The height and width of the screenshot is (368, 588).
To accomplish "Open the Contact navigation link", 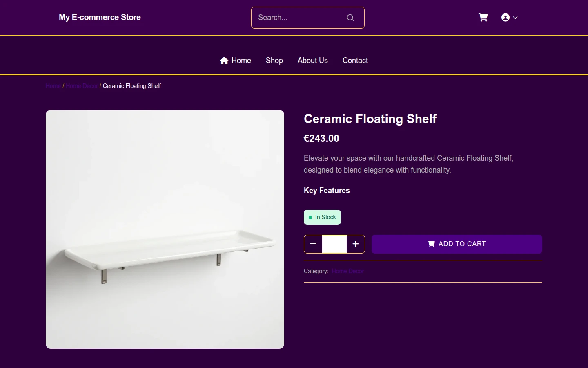I will 355,61.
